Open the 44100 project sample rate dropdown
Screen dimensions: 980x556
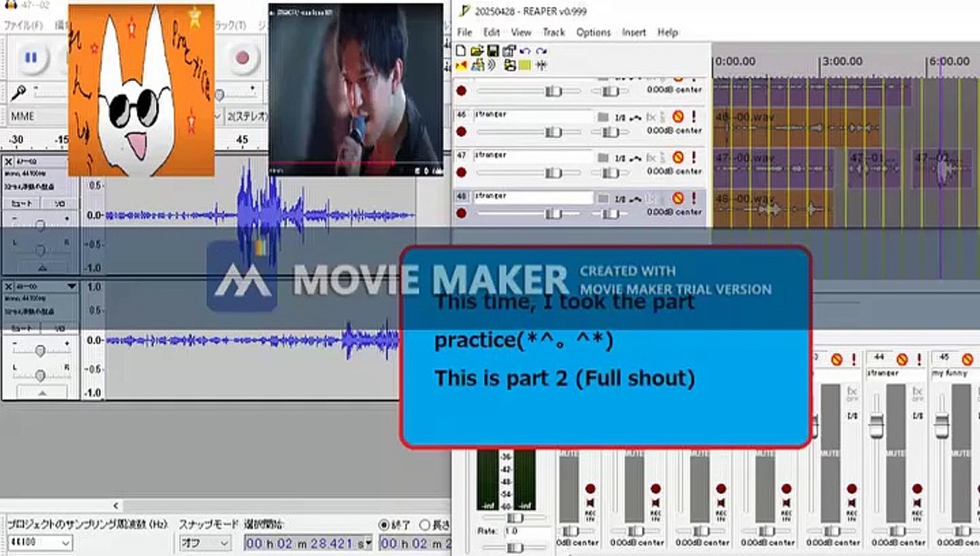point(39,543)
